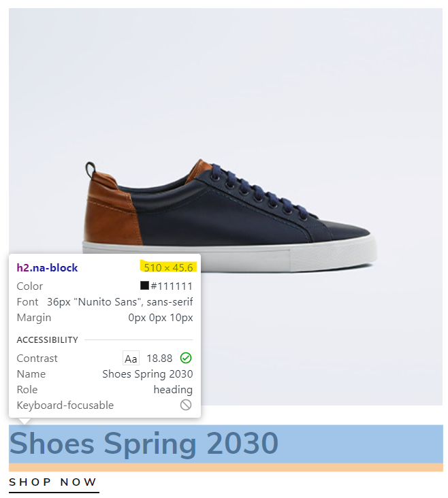The width and height of the screenshot is (448, 498).
Task: Click the orange margin highlight strip
Action: 226,467
